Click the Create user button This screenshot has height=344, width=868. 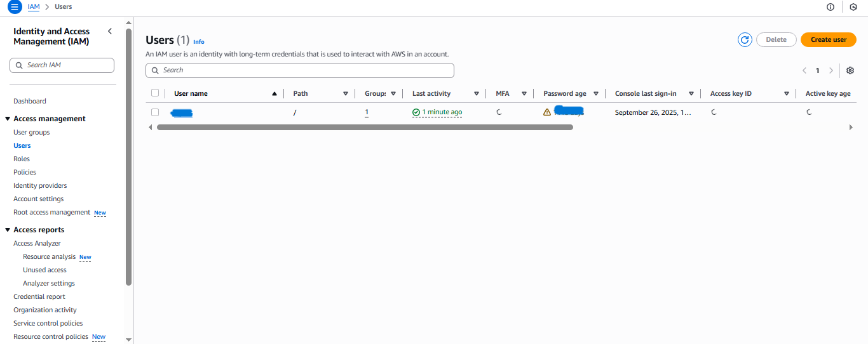point(828,39)
